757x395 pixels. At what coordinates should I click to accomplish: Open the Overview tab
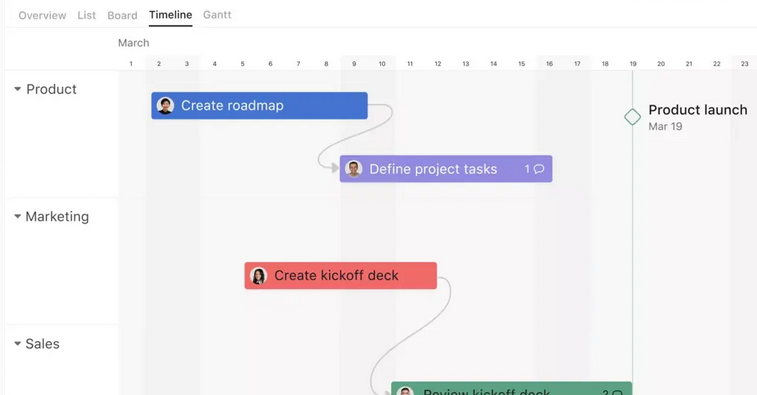pyautogui.click(x=42, y=15)
